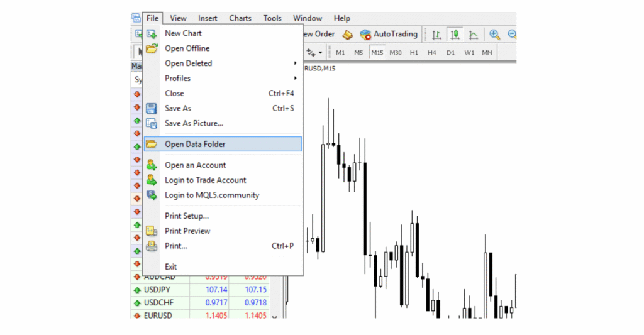Screen dimensions: 644x335
Task: Select Login to MQL5.community
Action: 223,195
